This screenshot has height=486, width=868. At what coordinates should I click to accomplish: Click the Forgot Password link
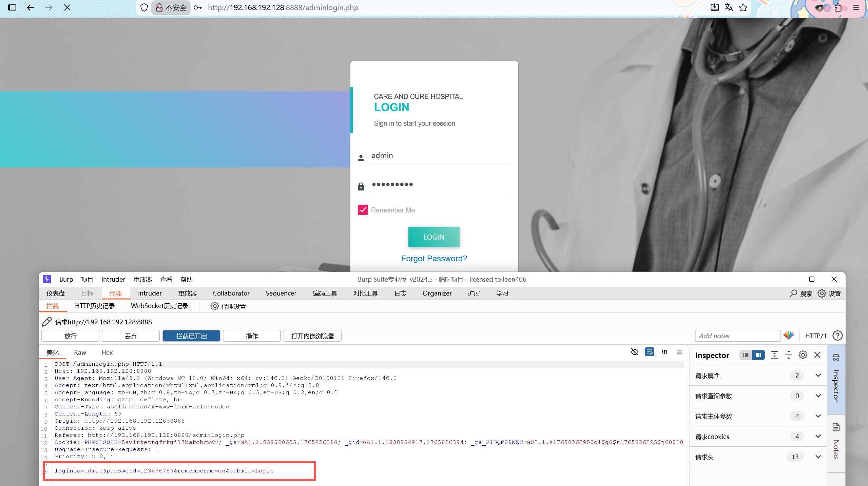[x=434, y=259]
